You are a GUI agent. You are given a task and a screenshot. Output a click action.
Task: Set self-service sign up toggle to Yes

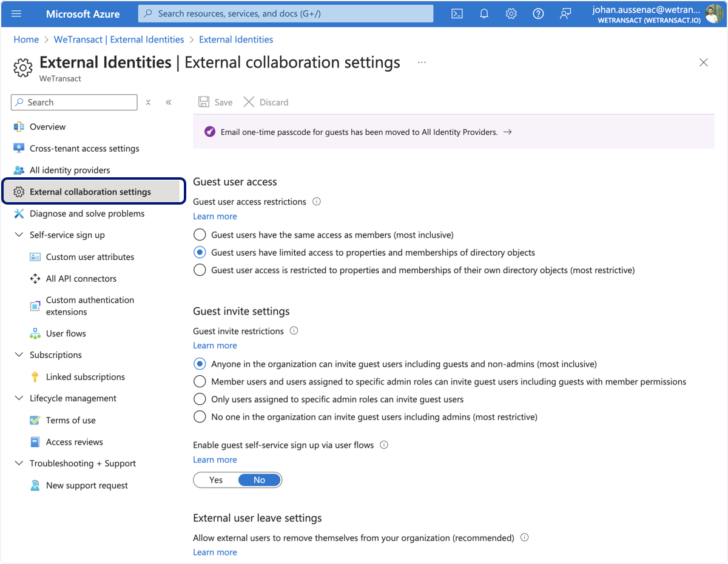[x=216, y=480]
